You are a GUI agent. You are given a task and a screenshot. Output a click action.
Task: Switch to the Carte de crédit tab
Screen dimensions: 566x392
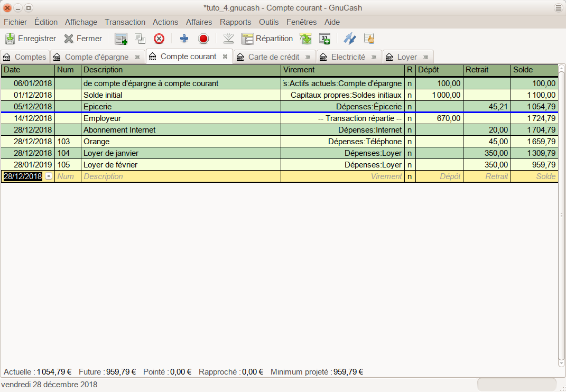click(x=273, y=57)
